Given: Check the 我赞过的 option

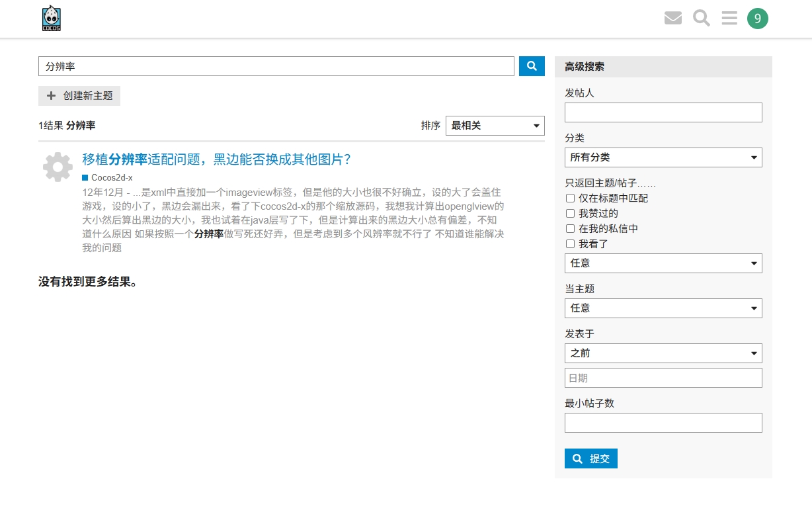Looking at the screenshot, I should (570, 213).
